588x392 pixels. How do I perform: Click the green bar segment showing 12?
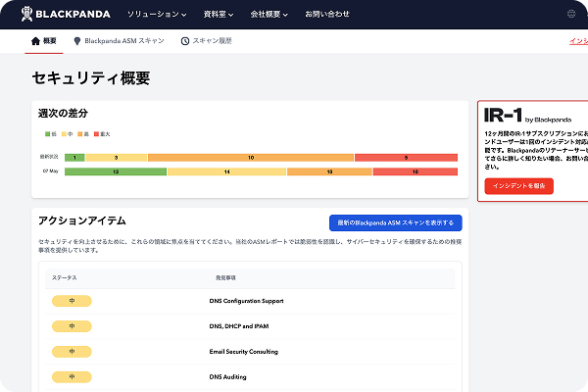(x=116, y=171)
